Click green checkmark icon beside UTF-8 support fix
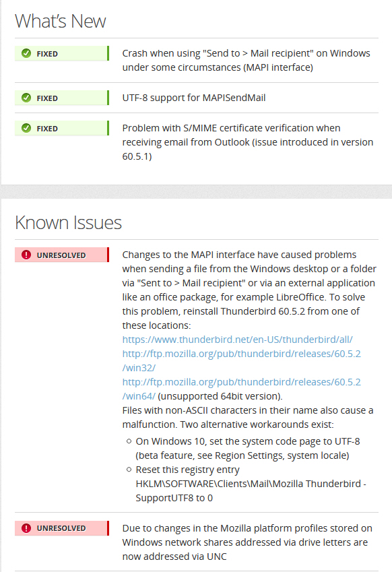 pos(26,98)
